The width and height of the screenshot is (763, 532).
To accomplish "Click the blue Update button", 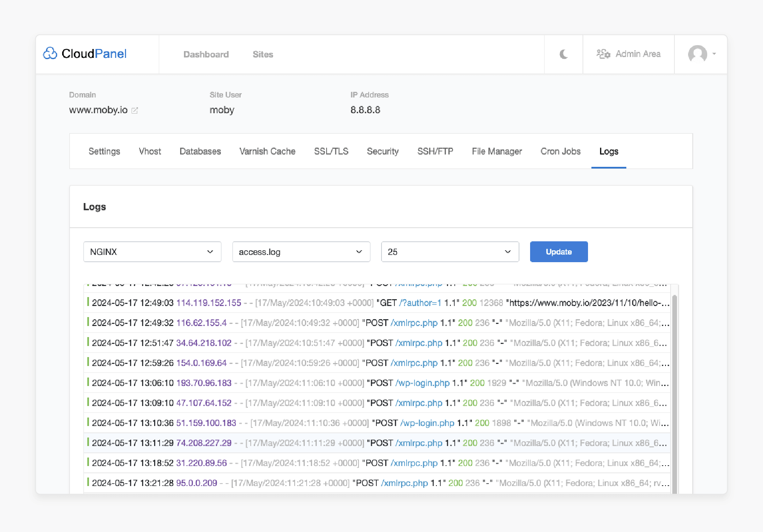I will (x=559, y=252).
